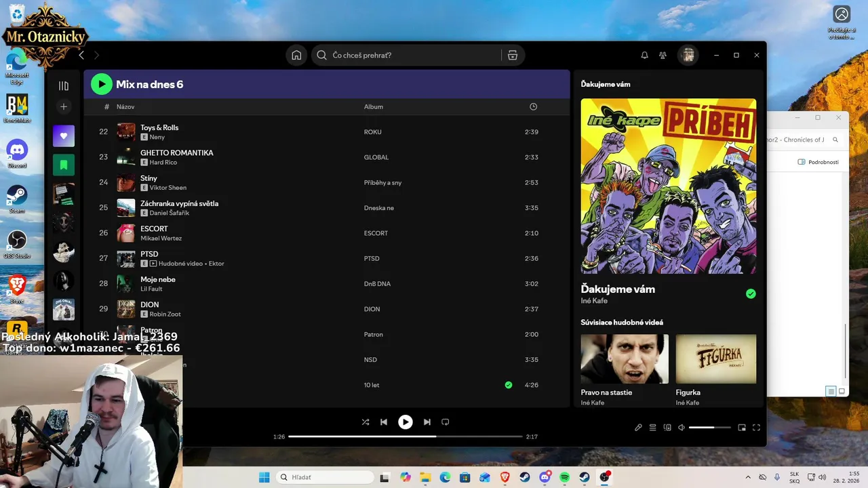Open artist link Lil Fault
The image size is (868, 488).
tap(151, 289)
